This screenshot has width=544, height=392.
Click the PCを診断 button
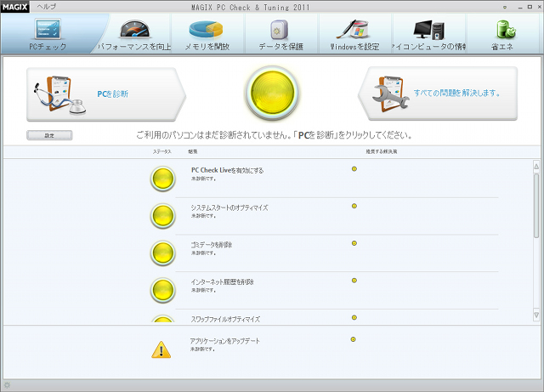click(x=105, y=94)
